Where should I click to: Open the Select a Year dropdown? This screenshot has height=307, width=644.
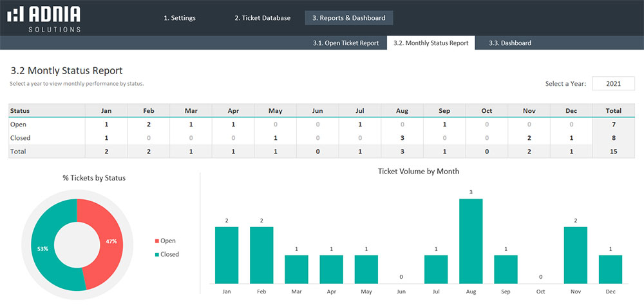pos(614,84)
